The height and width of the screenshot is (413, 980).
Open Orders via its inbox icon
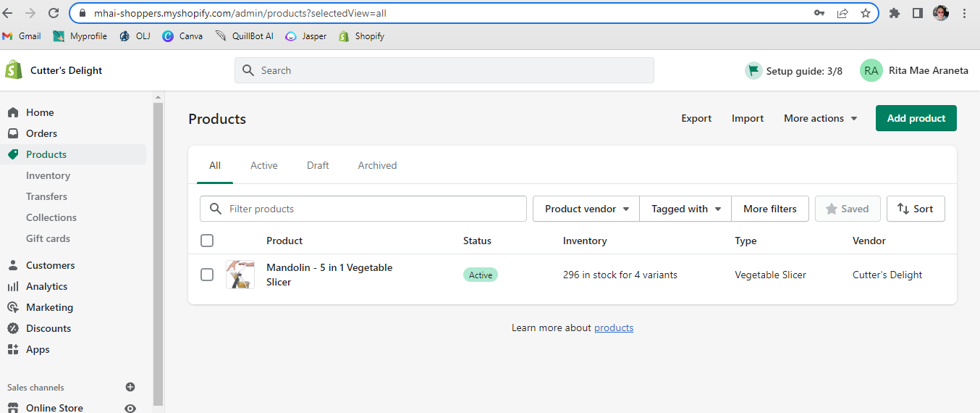click(x=13, y=133)
